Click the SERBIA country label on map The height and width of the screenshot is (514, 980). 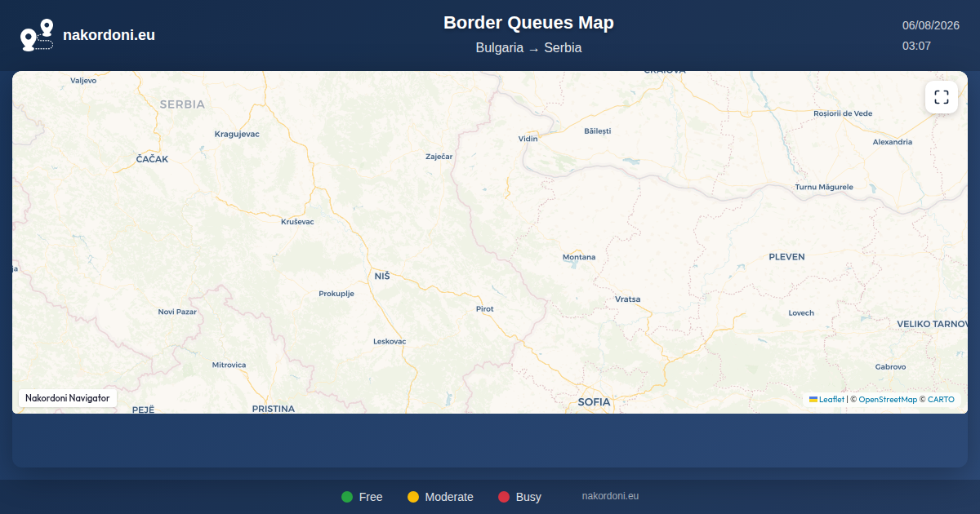point(182,104)
